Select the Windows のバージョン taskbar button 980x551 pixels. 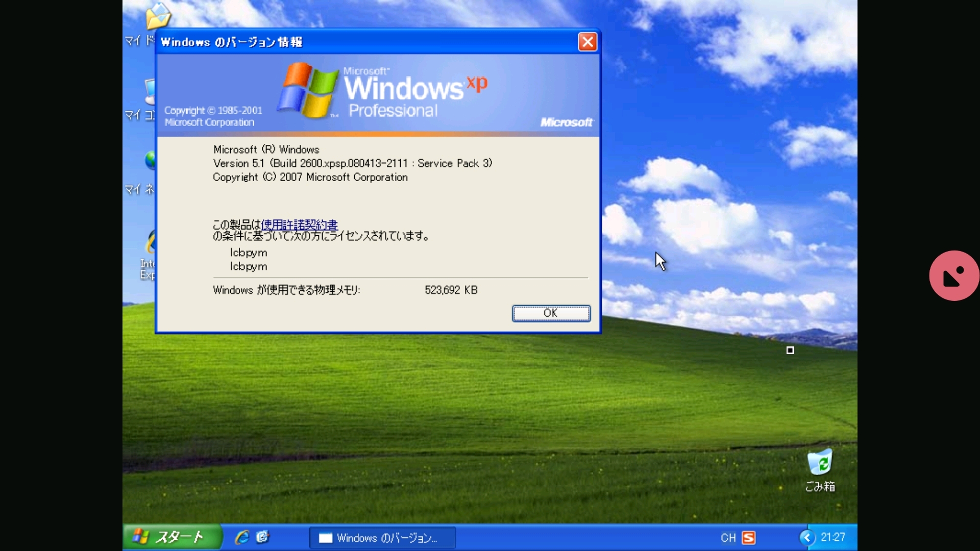tap(382, 538)
